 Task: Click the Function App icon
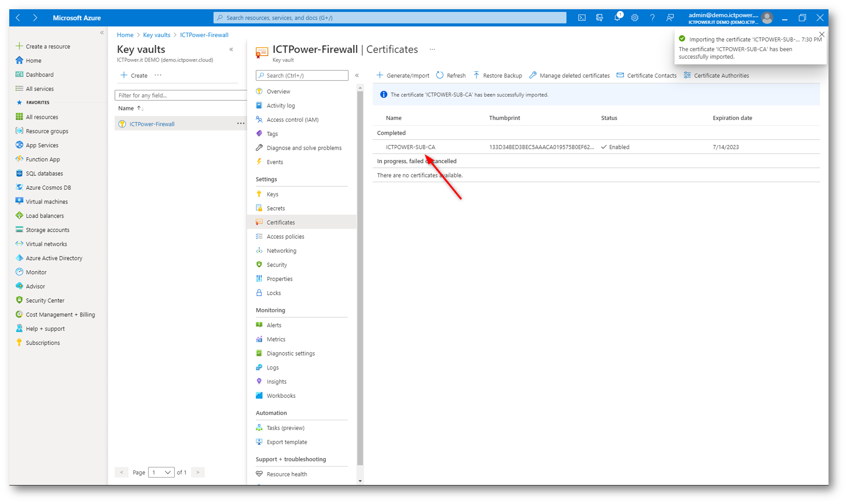click(x=19, y=159)
